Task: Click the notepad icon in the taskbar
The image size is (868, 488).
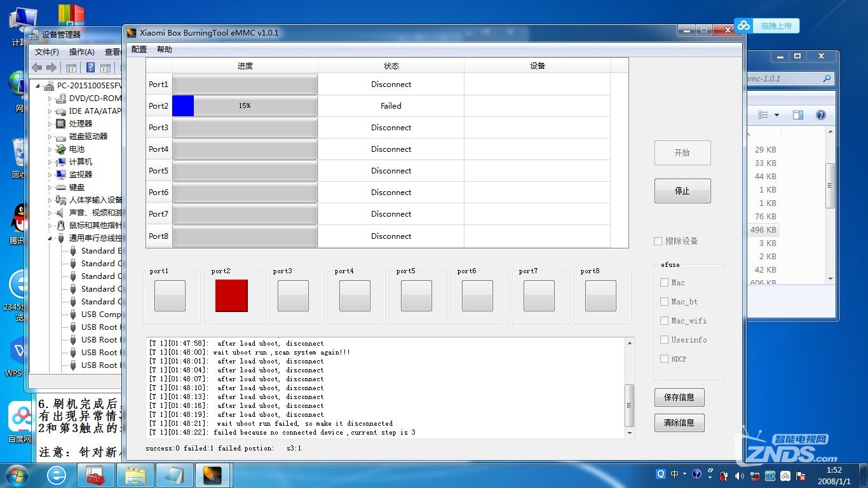Action: click(x=173, y=475)
